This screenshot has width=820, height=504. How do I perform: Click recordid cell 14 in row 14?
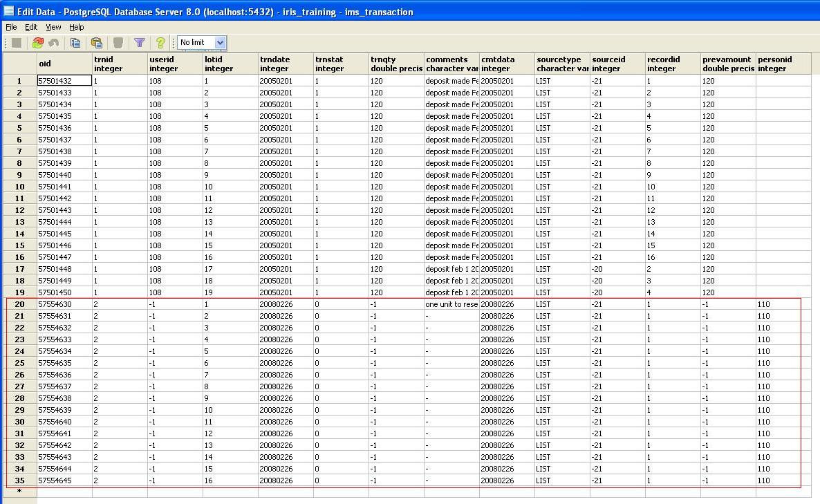[673, 234]
